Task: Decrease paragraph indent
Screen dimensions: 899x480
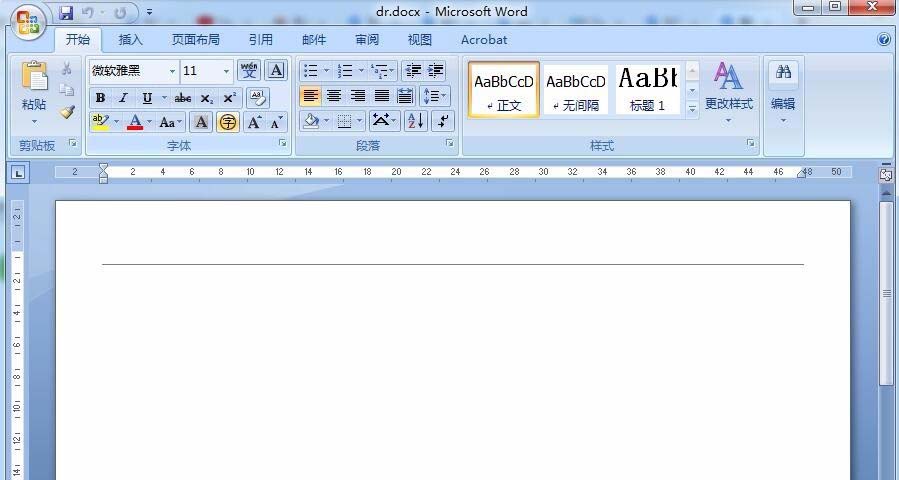Action: (413, 71)
